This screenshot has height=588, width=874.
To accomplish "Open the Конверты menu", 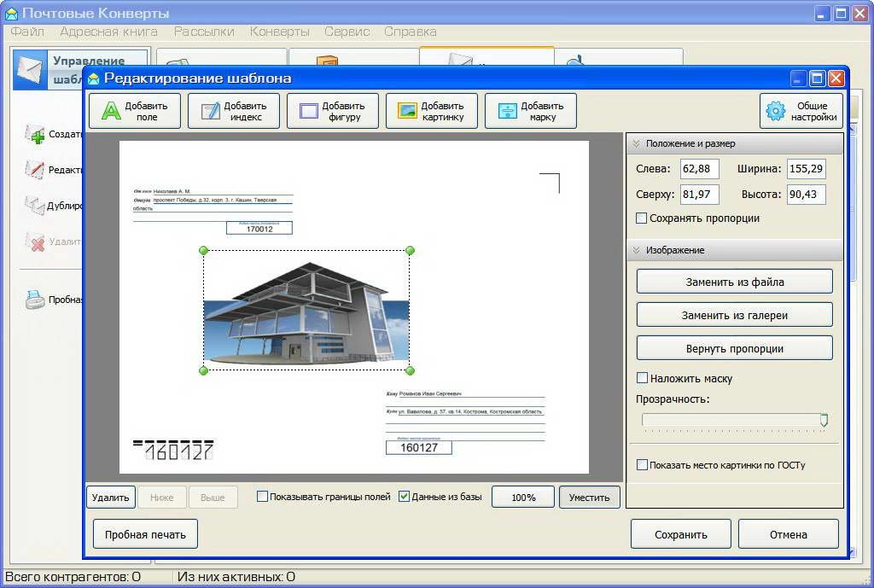I will click(279, 32).
